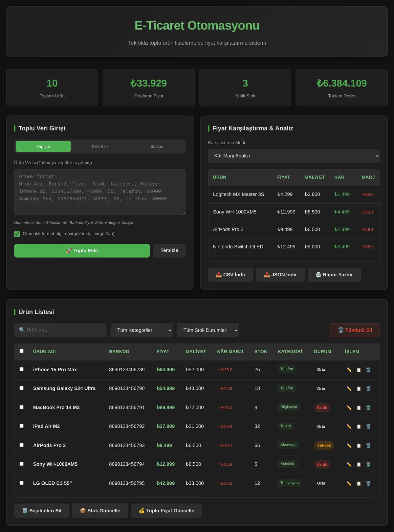
Task: Select the Samsung Galaxy S24 Ultra checkbox
Action: click(22, 388)
